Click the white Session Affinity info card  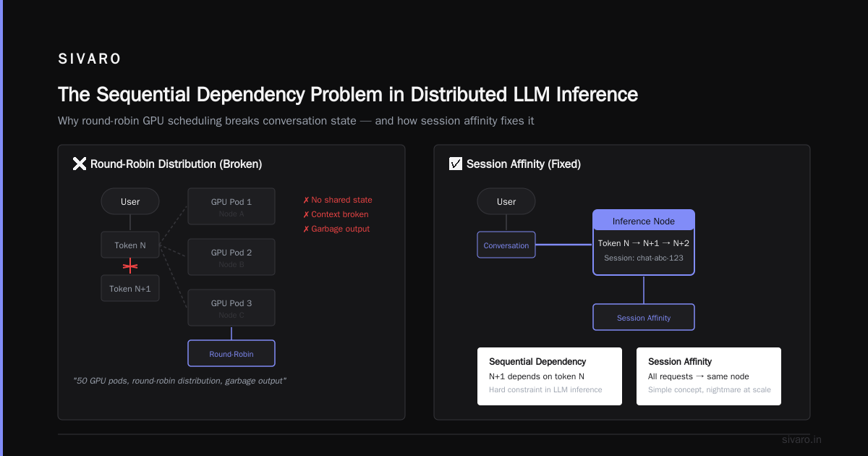(709, 376)
